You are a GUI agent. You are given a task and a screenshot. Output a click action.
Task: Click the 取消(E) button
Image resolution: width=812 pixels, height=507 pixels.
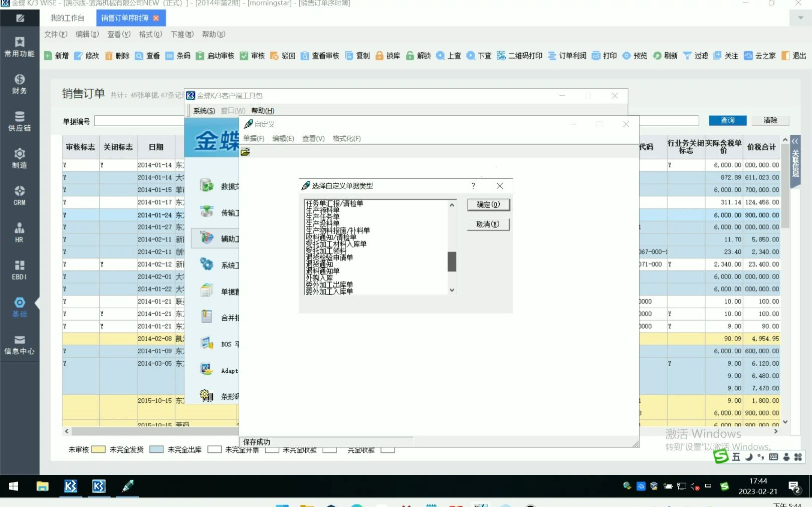coord(488,224)
